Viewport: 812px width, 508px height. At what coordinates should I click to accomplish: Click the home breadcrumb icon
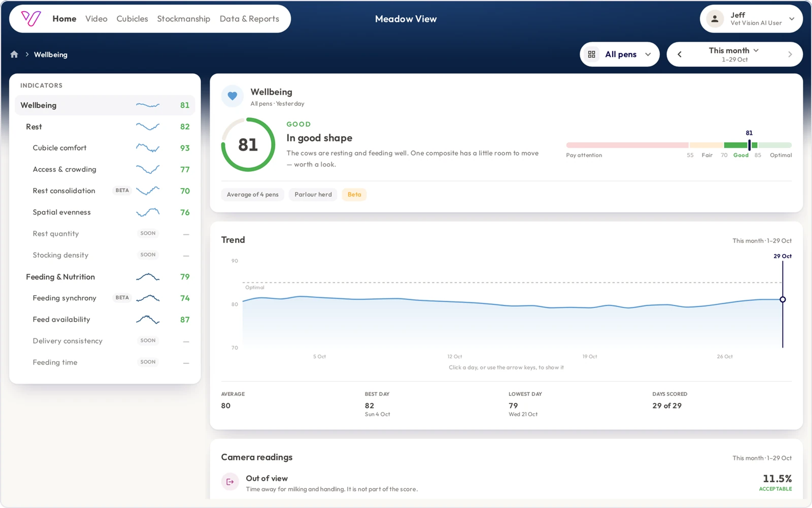(14, 54)
